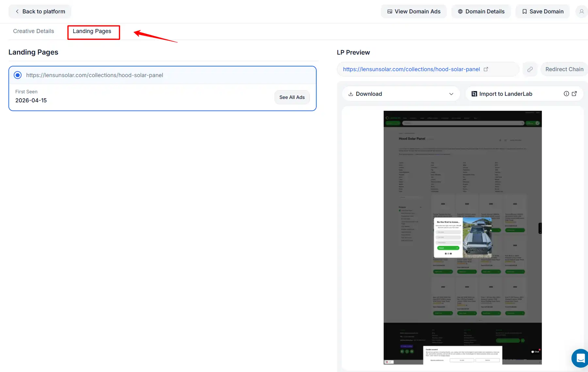The width and height of the screenshot is (588, 372).
Task: Expand the Download options dropdown
Action: (451, 94)
